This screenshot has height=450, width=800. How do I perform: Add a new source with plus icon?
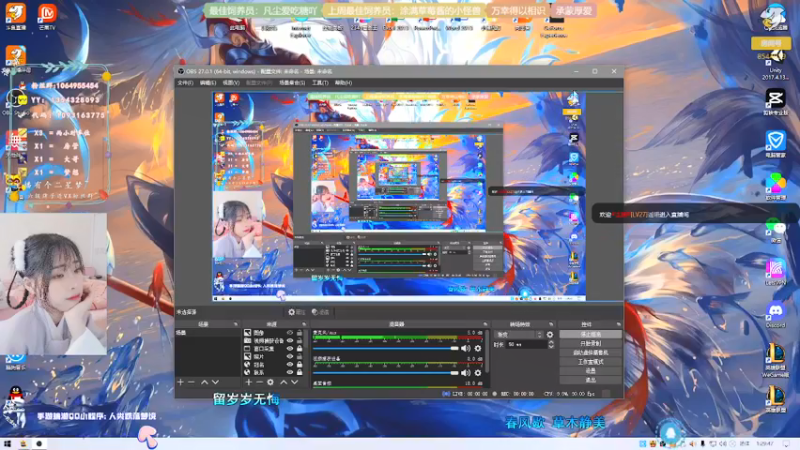248,382
